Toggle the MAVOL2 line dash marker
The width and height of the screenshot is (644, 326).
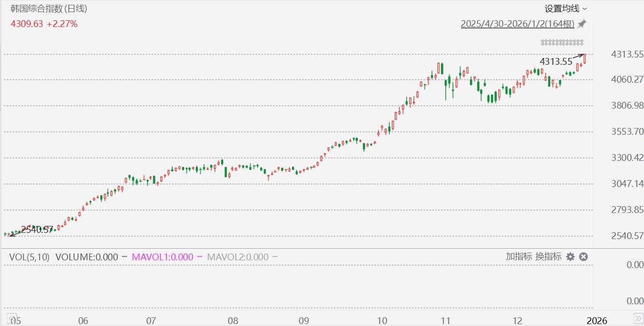(x=274, y=257)
